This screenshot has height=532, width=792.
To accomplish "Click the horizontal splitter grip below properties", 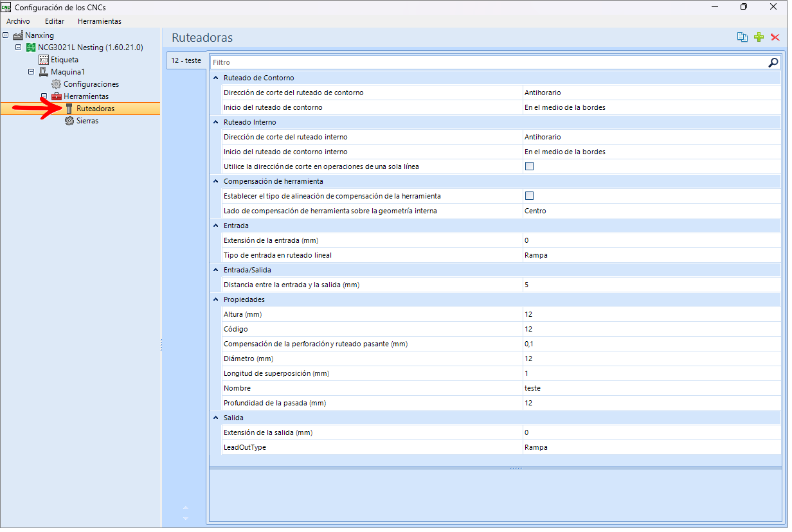I will pos(516,468).
